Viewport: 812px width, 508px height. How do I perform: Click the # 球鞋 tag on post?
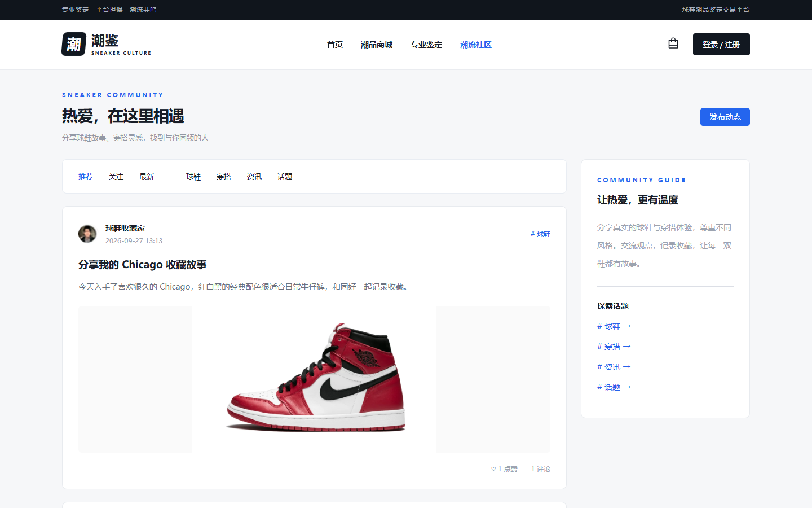pos(540,234)
